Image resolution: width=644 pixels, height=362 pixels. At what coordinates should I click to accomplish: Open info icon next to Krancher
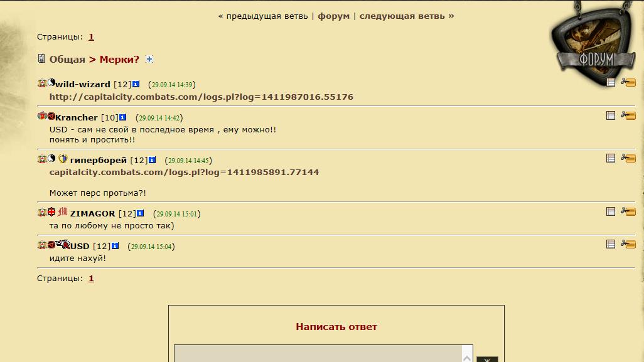click(x=122, y=117)
